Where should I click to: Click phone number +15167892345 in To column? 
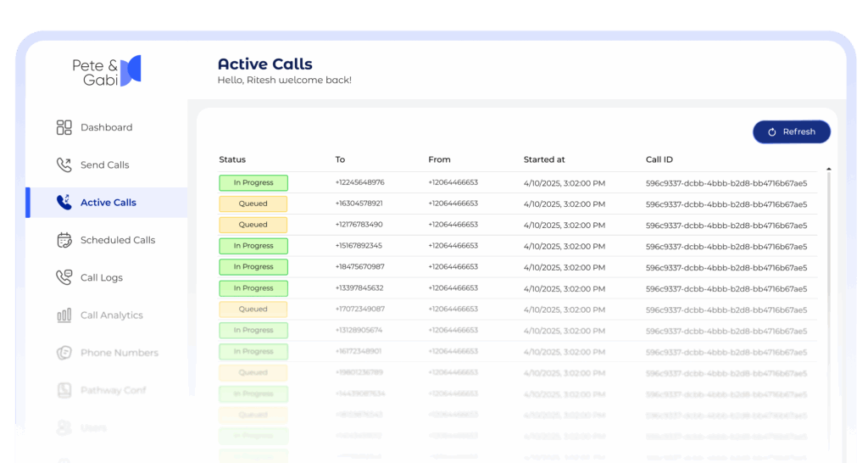(359, 246)
